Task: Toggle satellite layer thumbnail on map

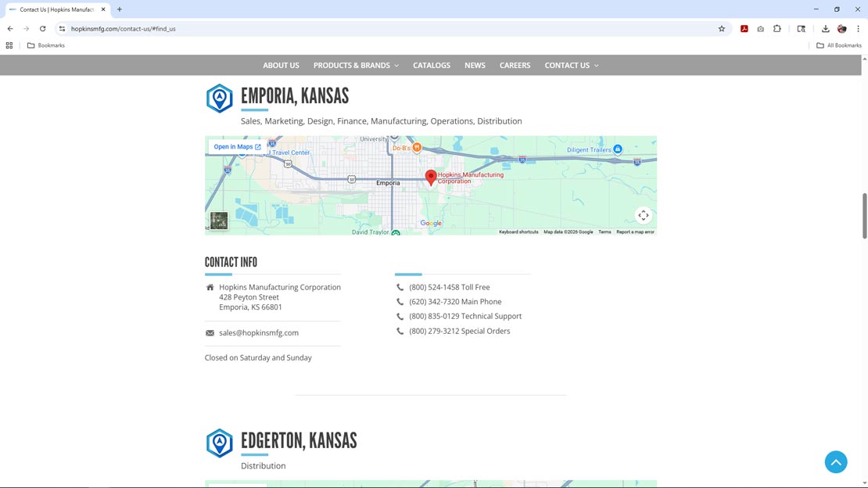Action: pos(219,221)
